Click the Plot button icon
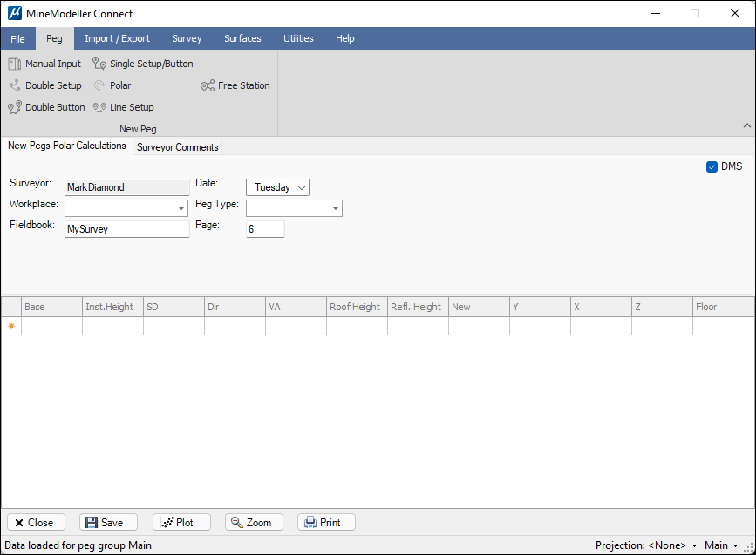The width and height of the screenshot is (756, 555). 167,523
